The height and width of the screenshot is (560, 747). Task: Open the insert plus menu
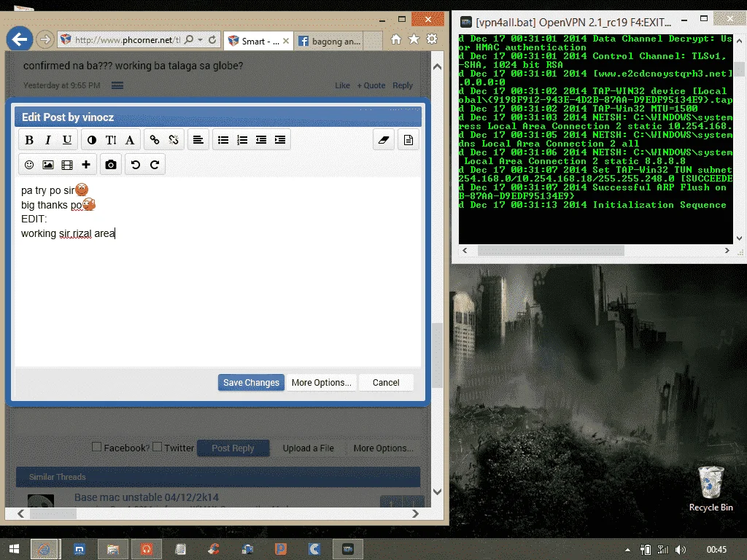86,165
